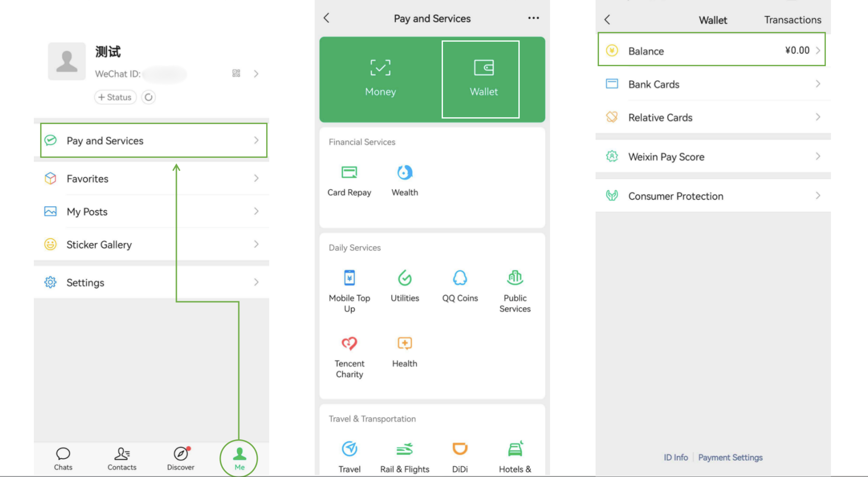Open Mobile Top Up service

(x=349, y=292)
